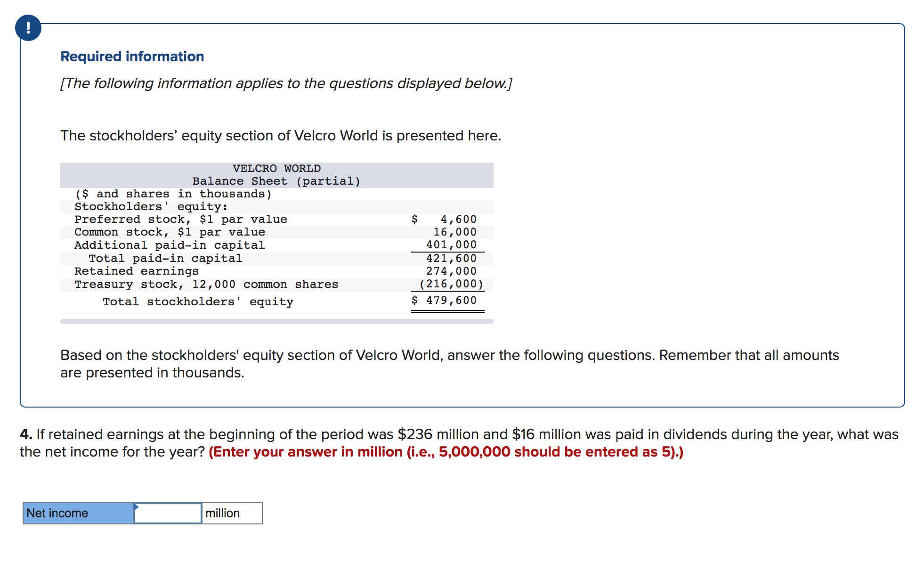Click the Stockholders' equity: row label

click(x=151, y=206)
